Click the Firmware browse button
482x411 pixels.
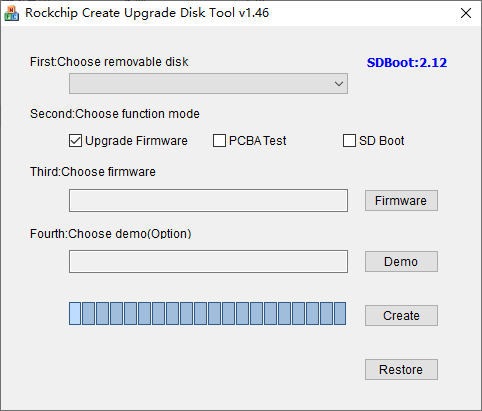click(401, 201)
